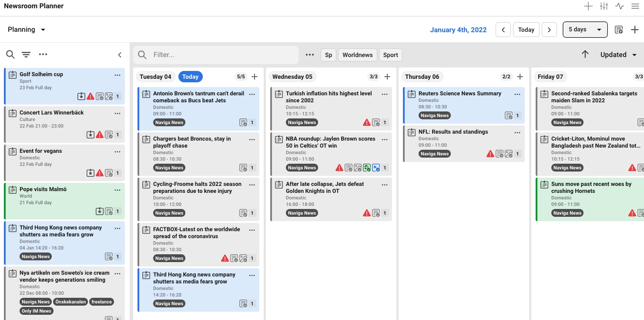
Task: Open the Updated sort dropdown
Action: (618, 55)
